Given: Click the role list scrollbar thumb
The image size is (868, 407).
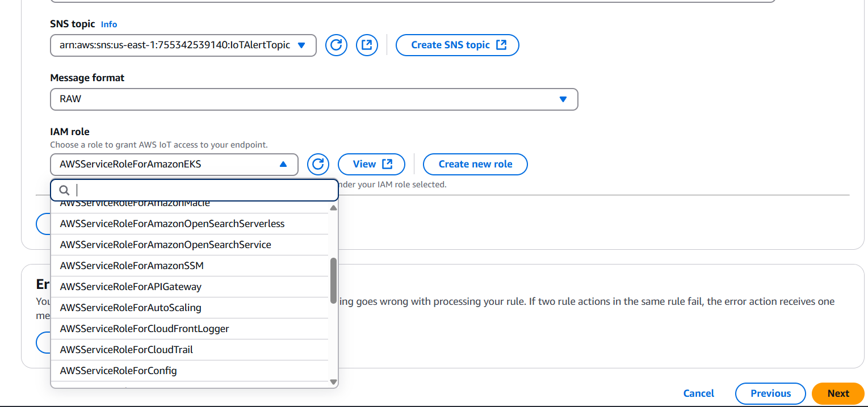Looking at the screenshot, I should coord(333,280).
